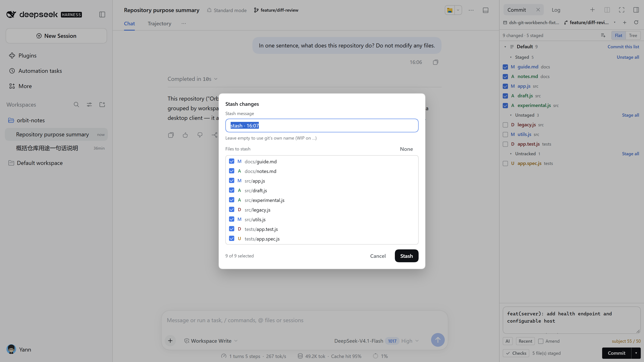Screen dimensions: 644x362
Task: Open the Log tab
Action: tap(556, 10)
